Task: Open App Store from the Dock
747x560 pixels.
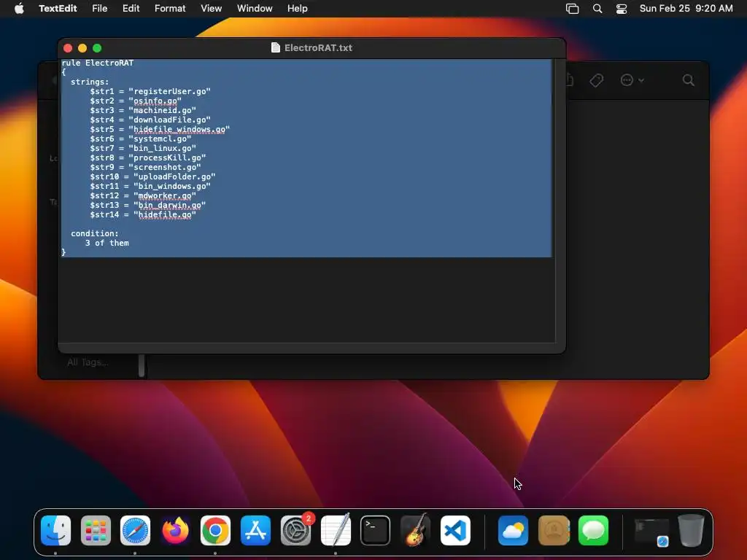Action: point(255,530)
